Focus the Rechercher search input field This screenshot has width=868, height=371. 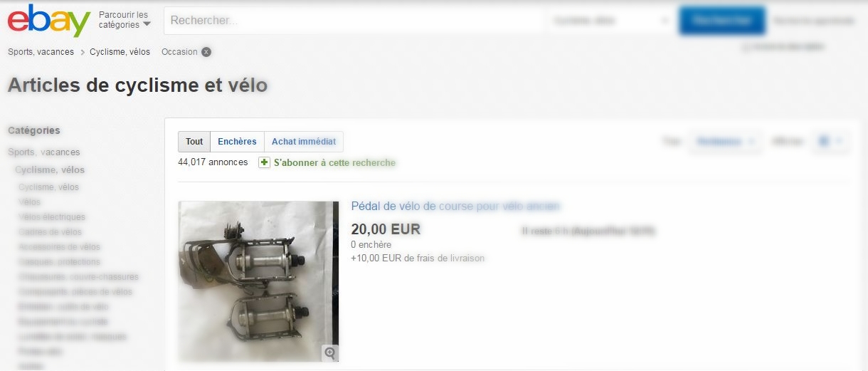356,21
